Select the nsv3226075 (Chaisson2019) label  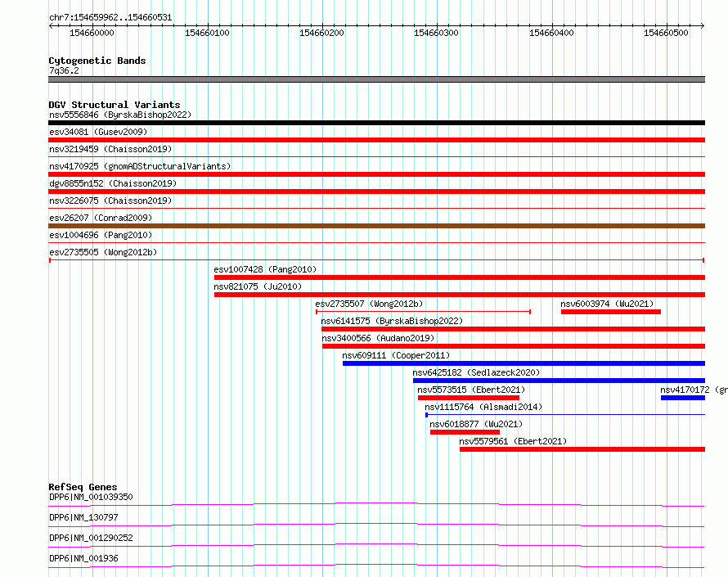[x=110, y=201]
